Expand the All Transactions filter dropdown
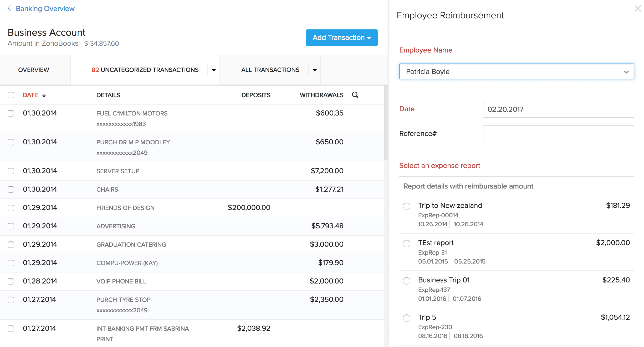 click(x=315, y=70)
